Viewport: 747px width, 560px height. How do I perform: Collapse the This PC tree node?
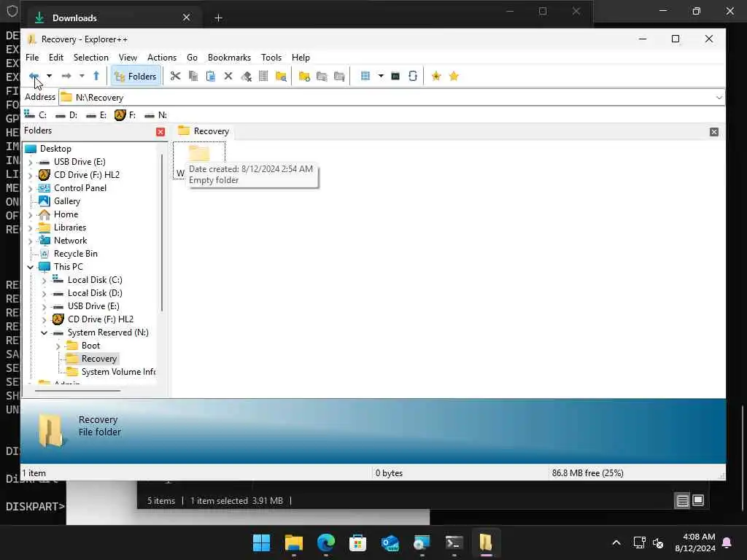click(x=31, y=267)
